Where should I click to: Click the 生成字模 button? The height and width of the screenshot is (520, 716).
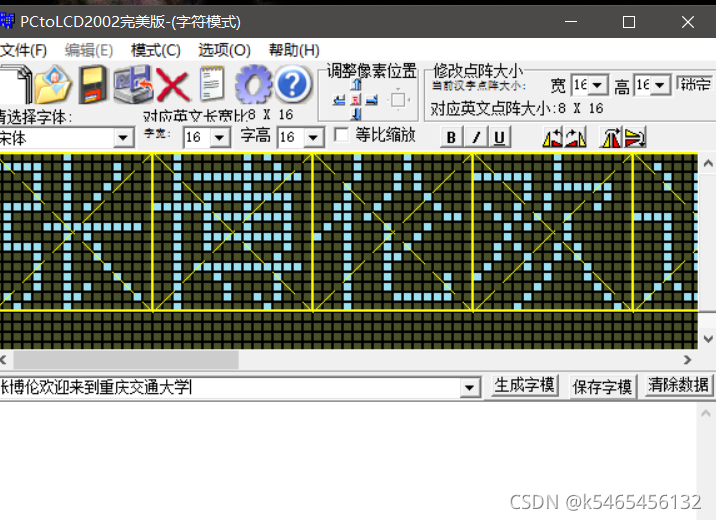point(525,386)
